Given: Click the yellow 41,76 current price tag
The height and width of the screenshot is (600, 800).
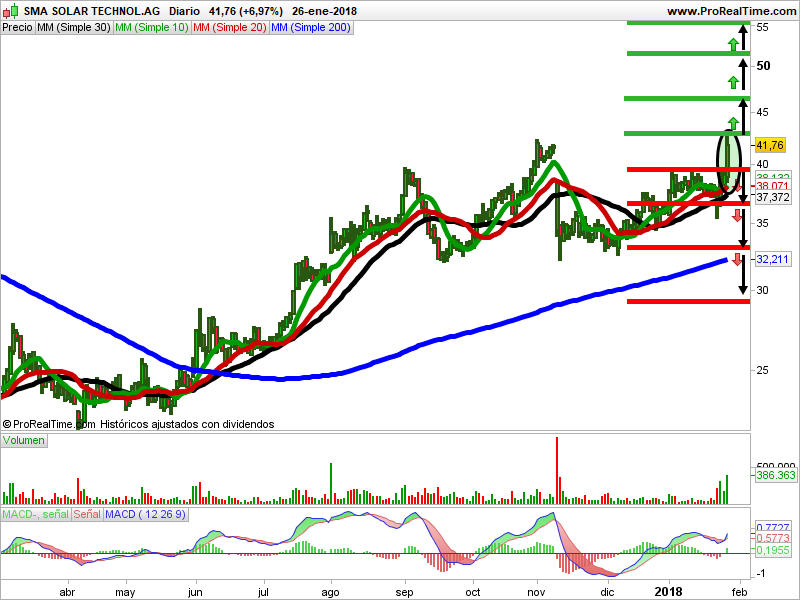Looking at the screenshot, I should coord(769,145).
